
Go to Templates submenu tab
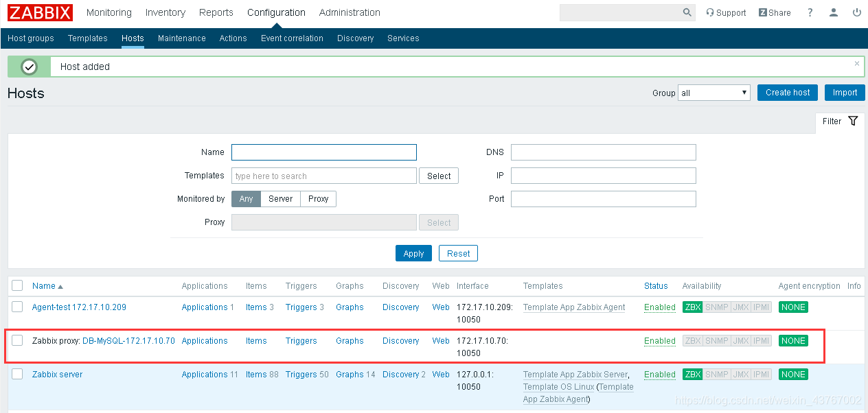coord(88,38)
